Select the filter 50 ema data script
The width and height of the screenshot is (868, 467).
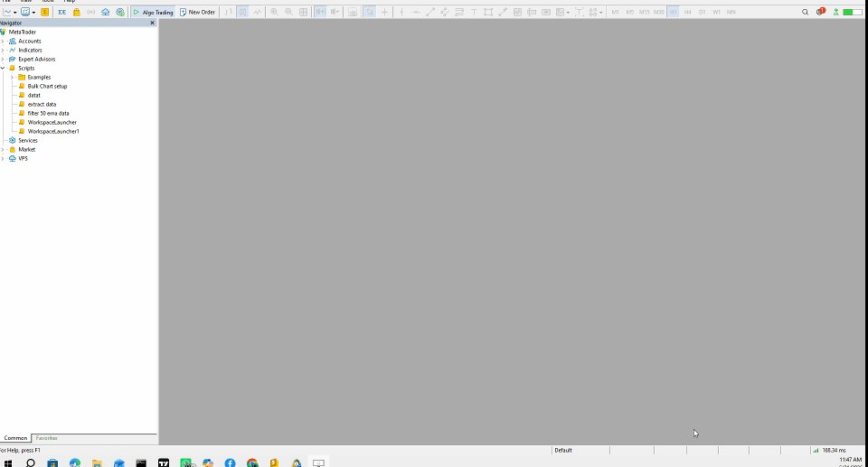click(x=48, y=114)
